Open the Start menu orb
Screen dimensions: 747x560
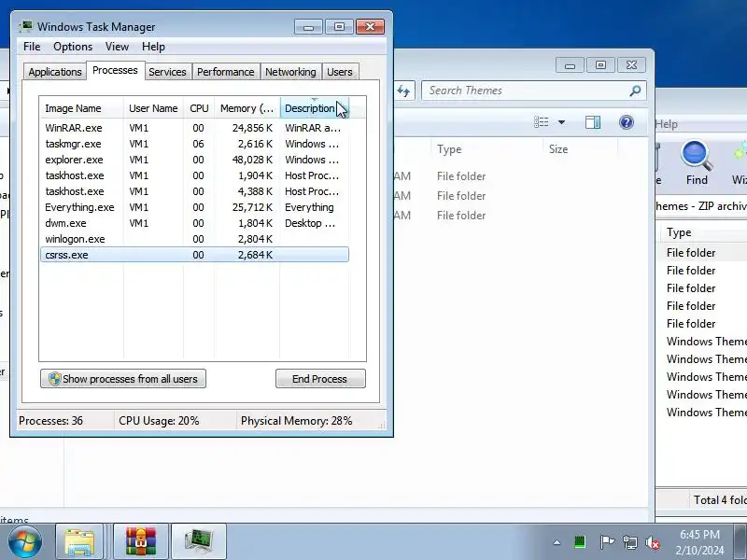click(x=25, y=542)
